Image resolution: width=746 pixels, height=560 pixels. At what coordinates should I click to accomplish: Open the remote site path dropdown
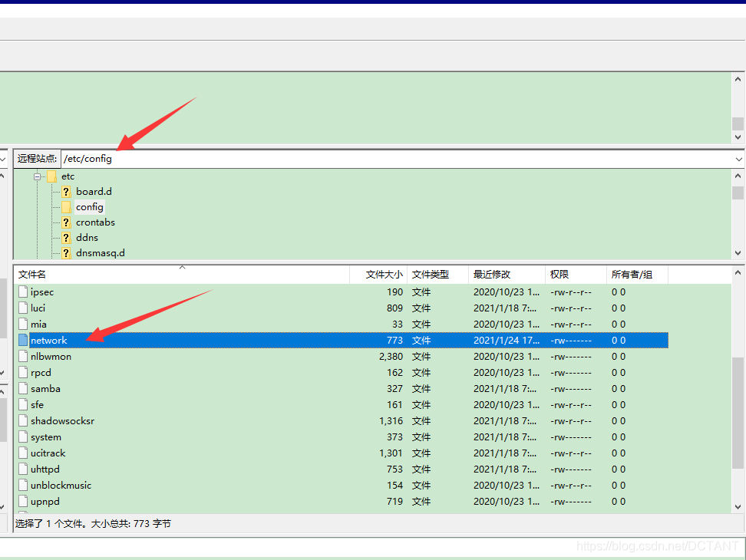pyautogui.click(x=738, y=159)
